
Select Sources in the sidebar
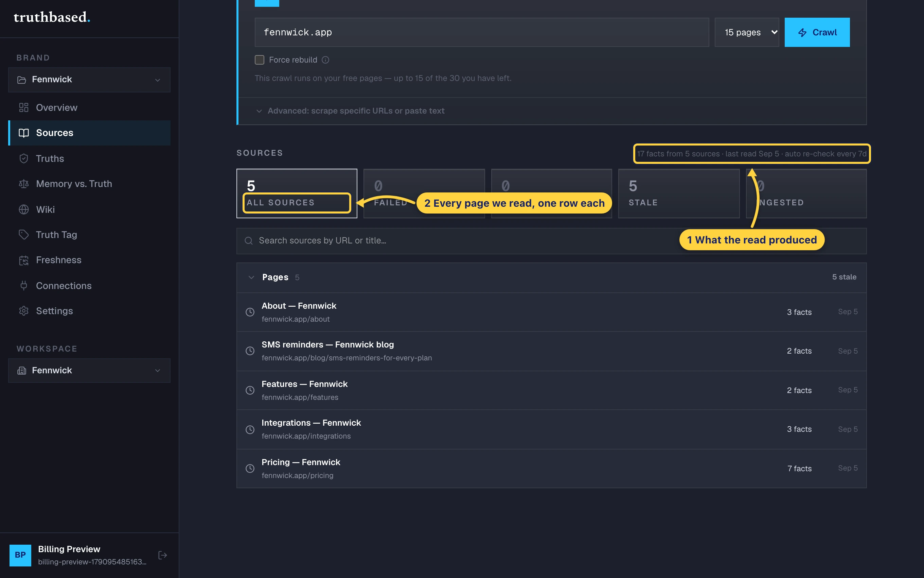point(89,133)
